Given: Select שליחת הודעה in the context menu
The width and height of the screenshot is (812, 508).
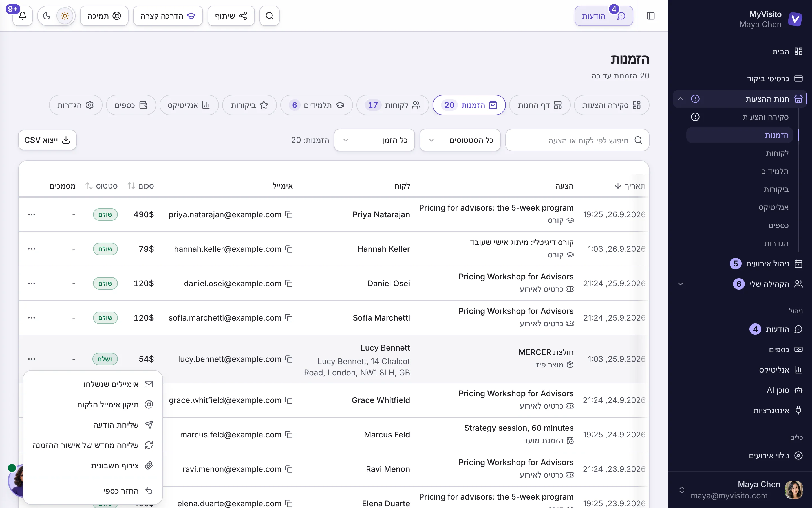Looking at the screenshot, I should coord(92,425).
